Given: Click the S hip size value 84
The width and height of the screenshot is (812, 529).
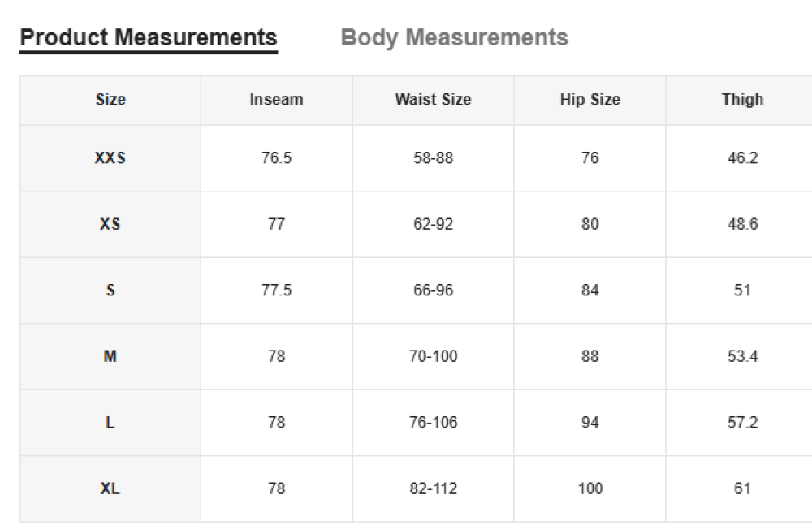Looking at the screenshot, I should click(x=590, y=290).
